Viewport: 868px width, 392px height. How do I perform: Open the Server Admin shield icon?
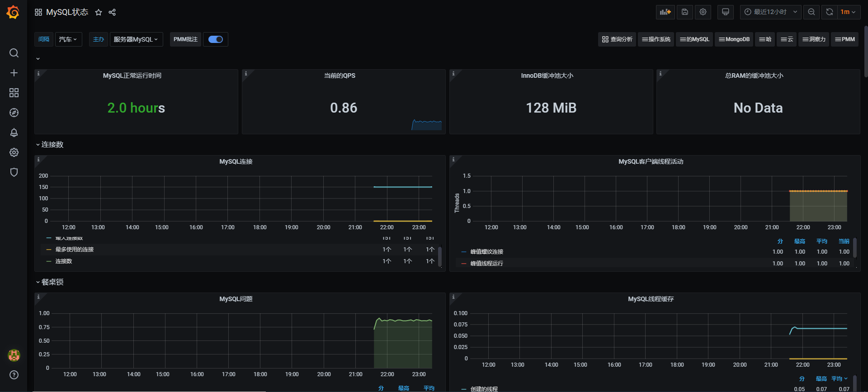click(14, 172)
